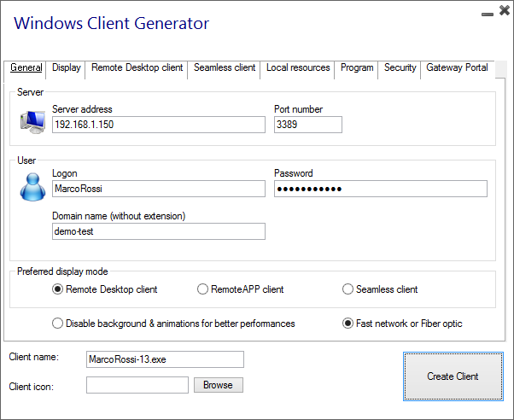Click the Server address input field
The width and height of the screenshot is (514, 420).
[158, 125]
